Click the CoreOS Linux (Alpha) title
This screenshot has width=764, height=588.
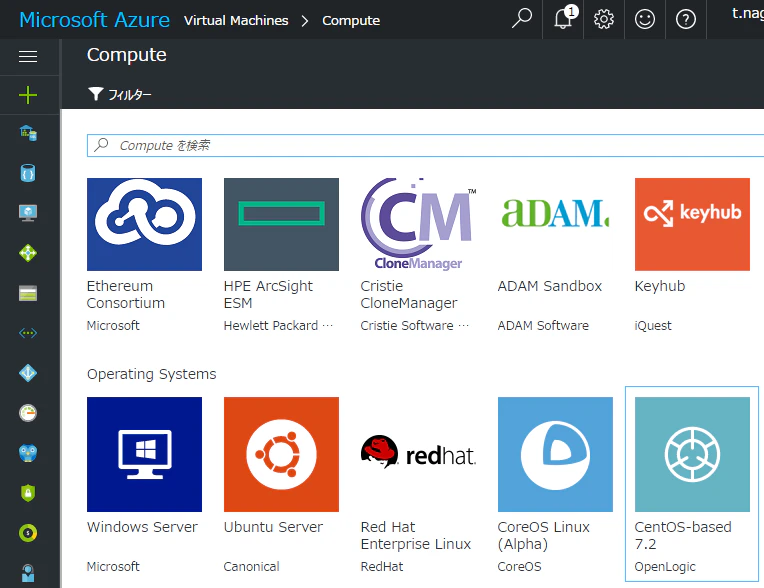click(543, 535)
